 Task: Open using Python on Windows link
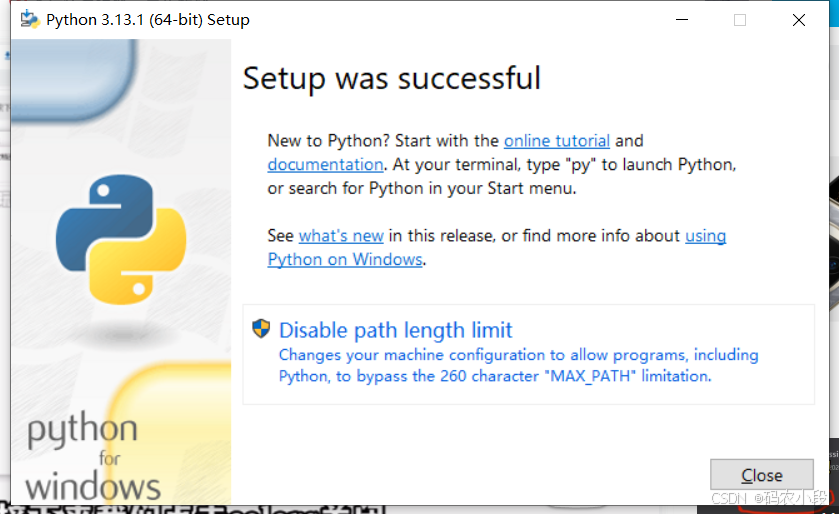pyautogui.click(x=345, y=259)
